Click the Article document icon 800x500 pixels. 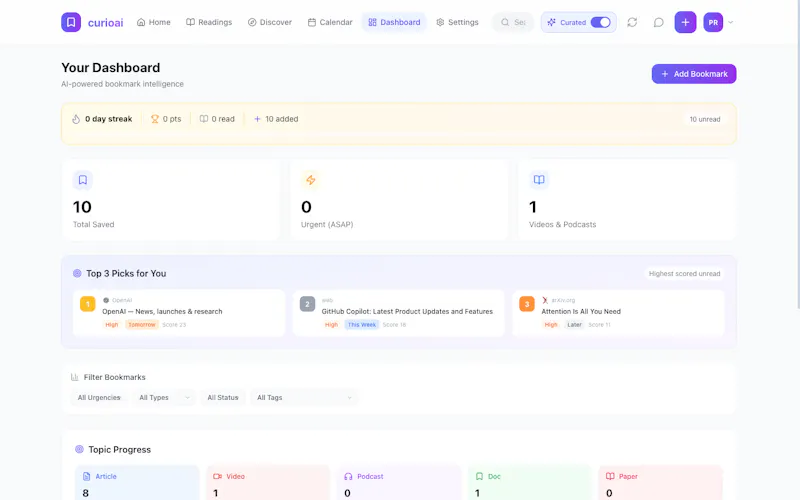86,477
